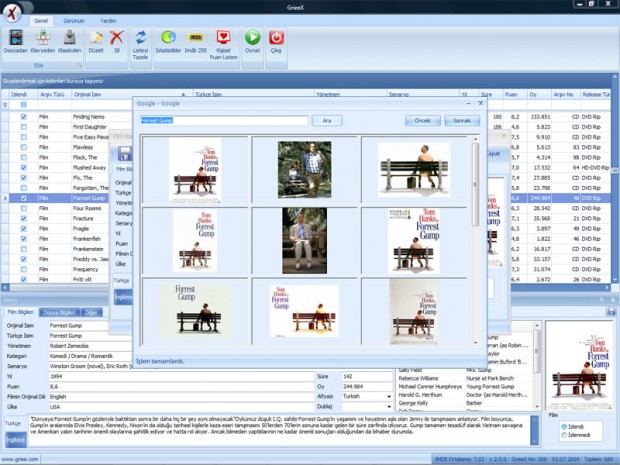Click the GrieeX application logo button
Screen dimensions: 620x465
click(13, 13)
